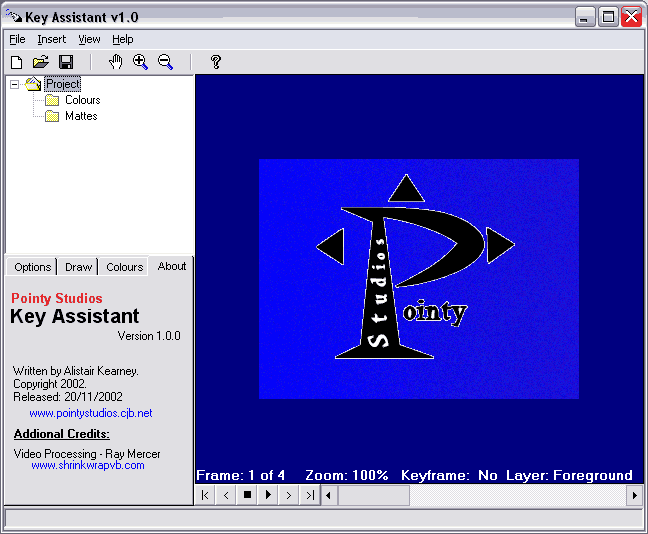Select the Mattes folder in tree
Screen dimensions: 648x534
coord(81,117)
